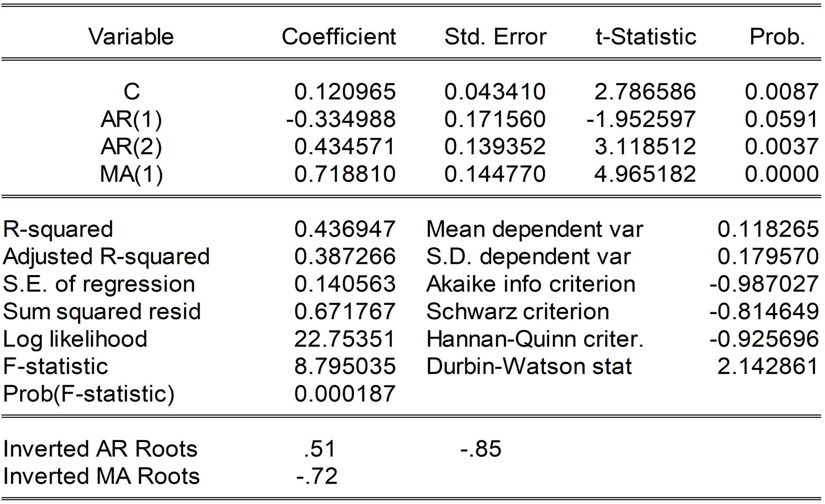Click the t-Statistic column header

pos(646,37)
